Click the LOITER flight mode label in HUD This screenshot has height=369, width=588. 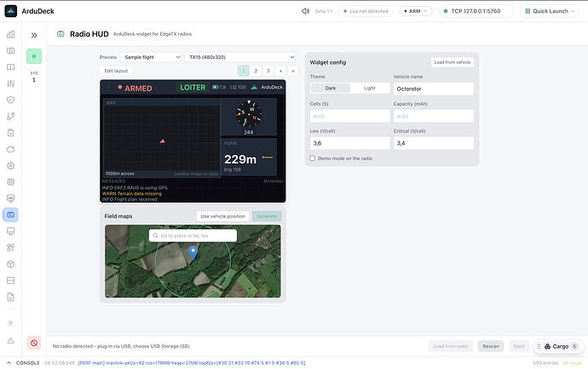(x=193, y=88)
